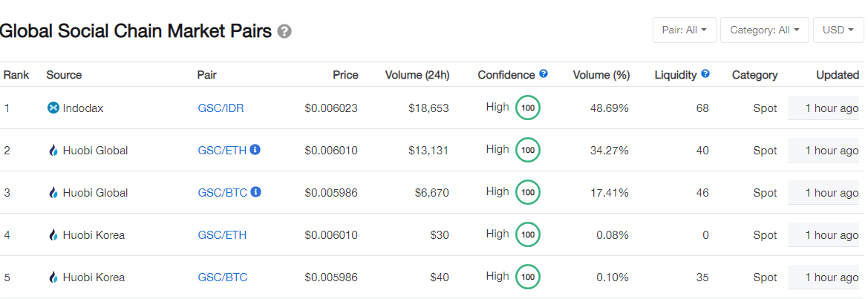868x299 pixels.
Task: Click the liquidity value 46
Action: tap(702, 193)
